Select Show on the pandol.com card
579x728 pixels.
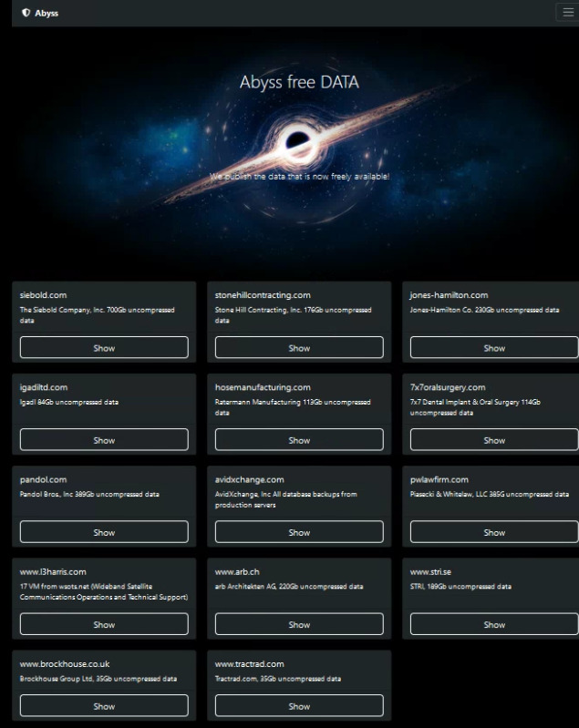click(x=104, y=532)
